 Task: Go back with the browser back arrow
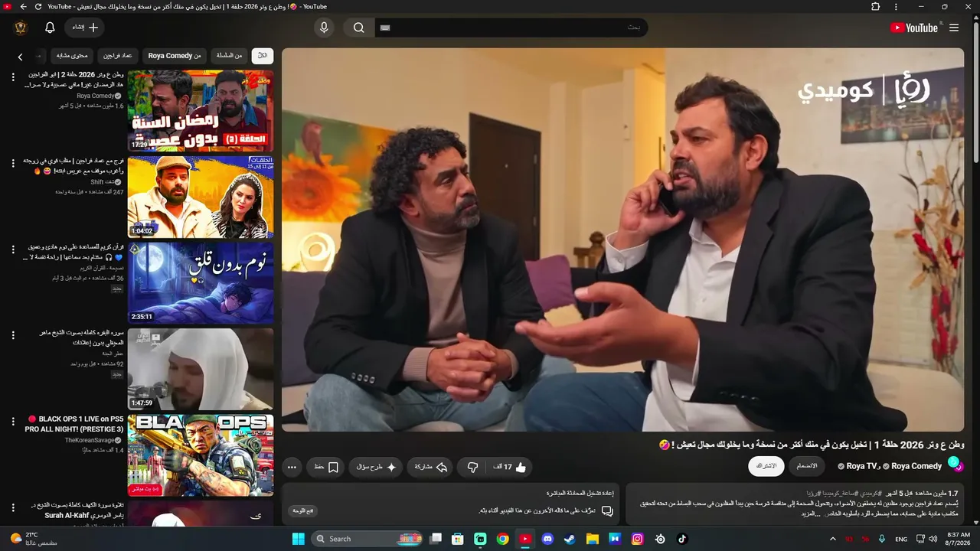23,7
